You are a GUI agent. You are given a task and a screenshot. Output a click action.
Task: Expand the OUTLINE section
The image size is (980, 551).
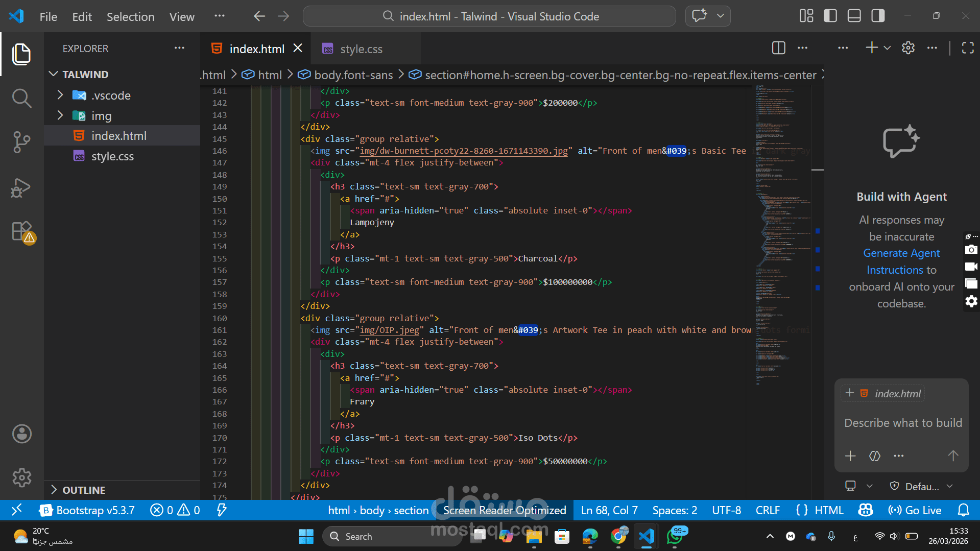(x=84, y=490)
